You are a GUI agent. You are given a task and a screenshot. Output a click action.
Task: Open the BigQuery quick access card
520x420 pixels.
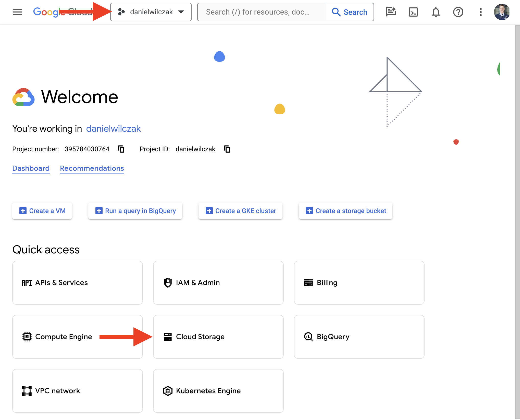pyautogui.click(x=359, y=337)
